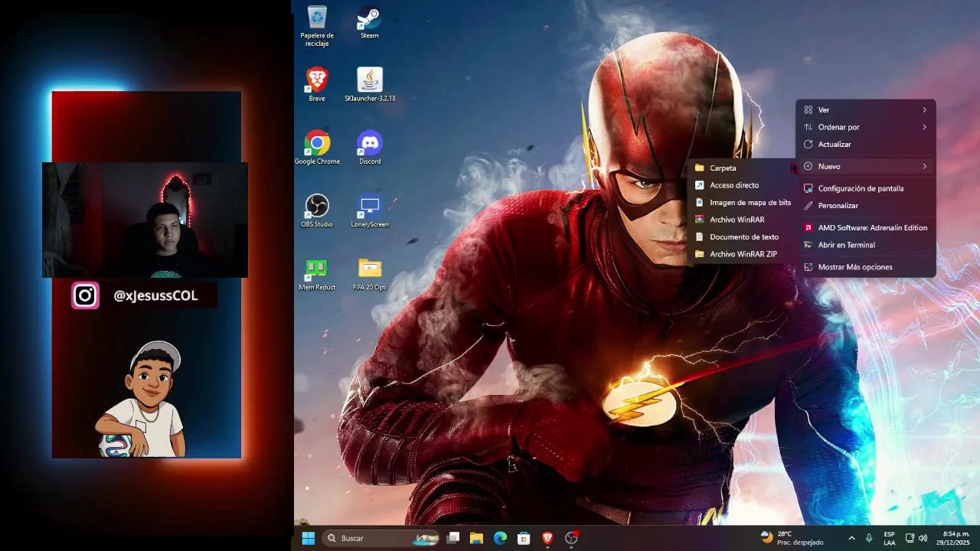
Task: Open the ESP LAA language switcher
Action: tap(889, 538)
